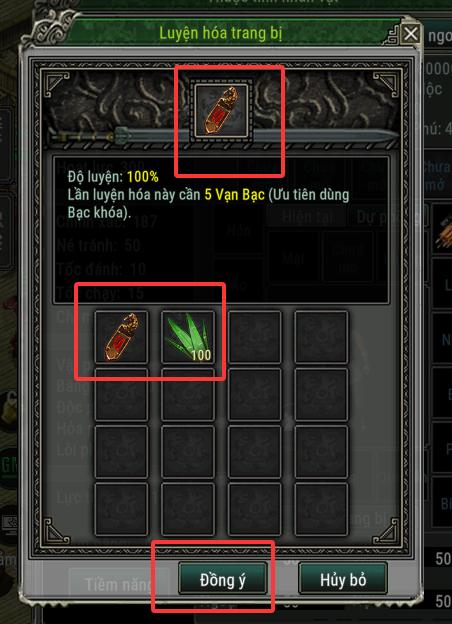
Task: Click the last empty slot in first grid row
Action: [321, 337]
